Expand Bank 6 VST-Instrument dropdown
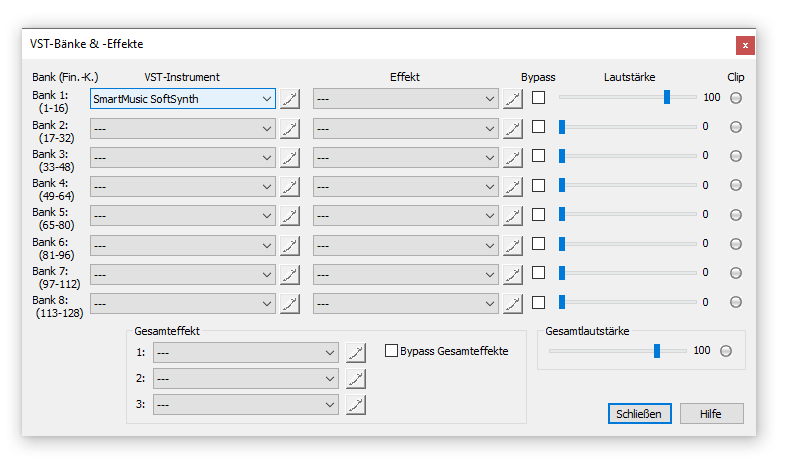798x473 pixels. point(183,246)
